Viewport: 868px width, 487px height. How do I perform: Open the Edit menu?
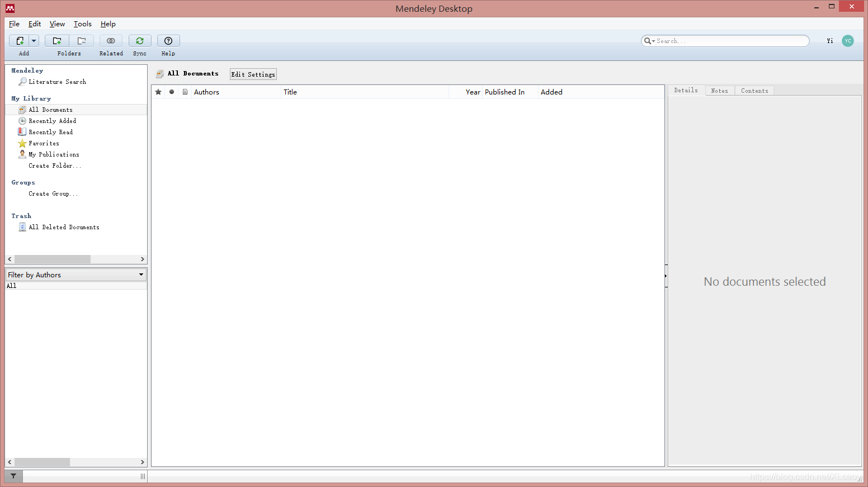(35, 24)
